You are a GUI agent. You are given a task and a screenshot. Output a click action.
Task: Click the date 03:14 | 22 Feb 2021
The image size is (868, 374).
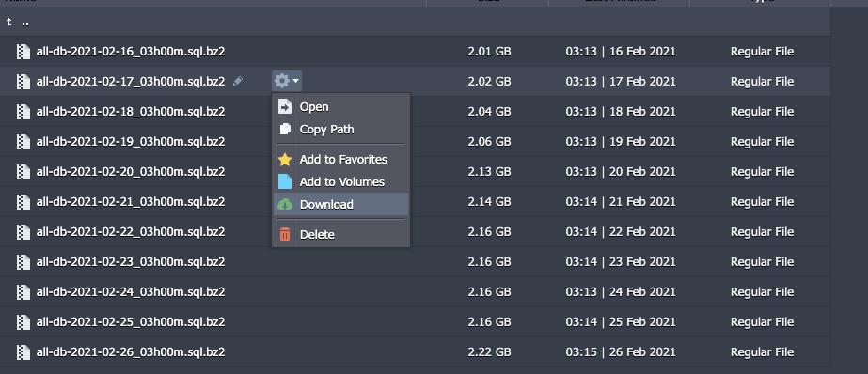pyautogui.click(x=621, y=231)
